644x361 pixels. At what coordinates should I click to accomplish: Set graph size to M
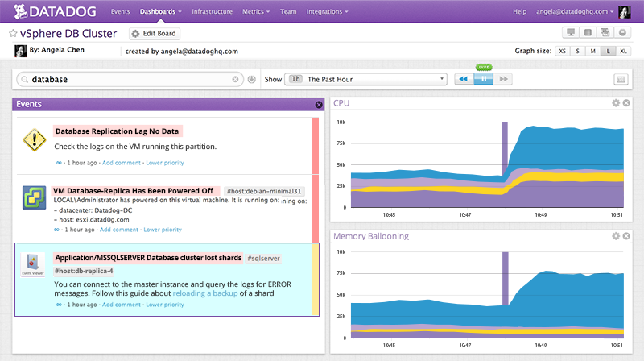(x=592, y=51)
